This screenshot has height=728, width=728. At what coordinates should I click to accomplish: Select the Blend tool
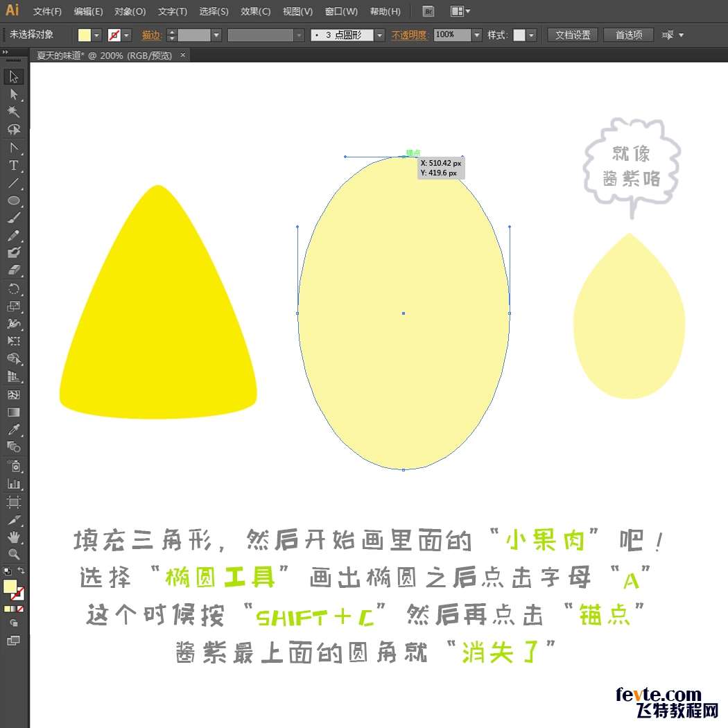click(13, 447)
